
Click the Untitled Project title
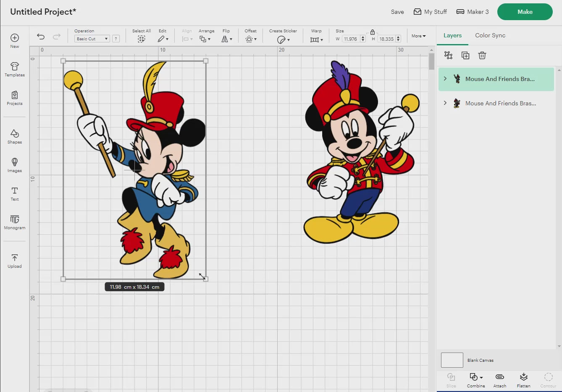coord(43,12)
